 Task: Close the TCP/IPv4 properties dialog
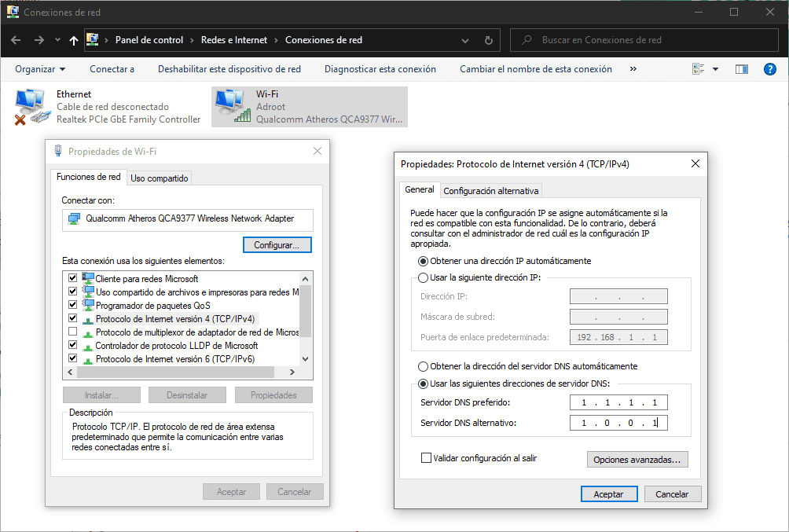pyautogui.click(x=695, y=163)
